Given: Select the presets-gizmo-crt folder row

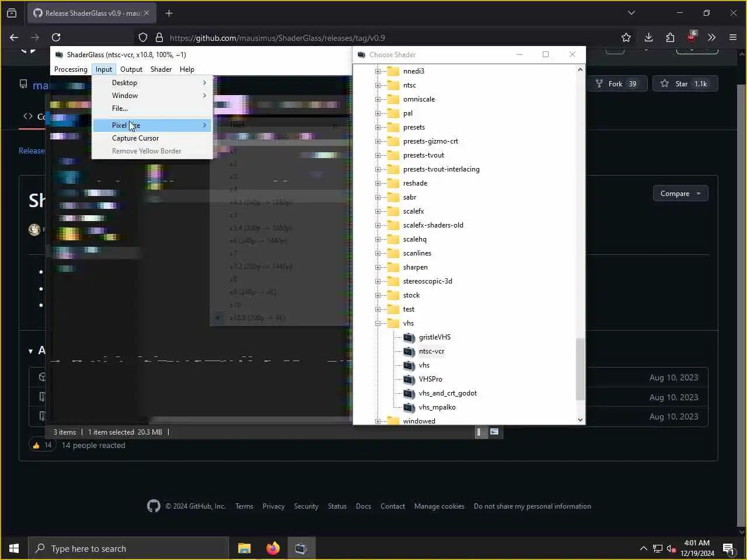Looking at the screenshot, I should coord(430,141).
